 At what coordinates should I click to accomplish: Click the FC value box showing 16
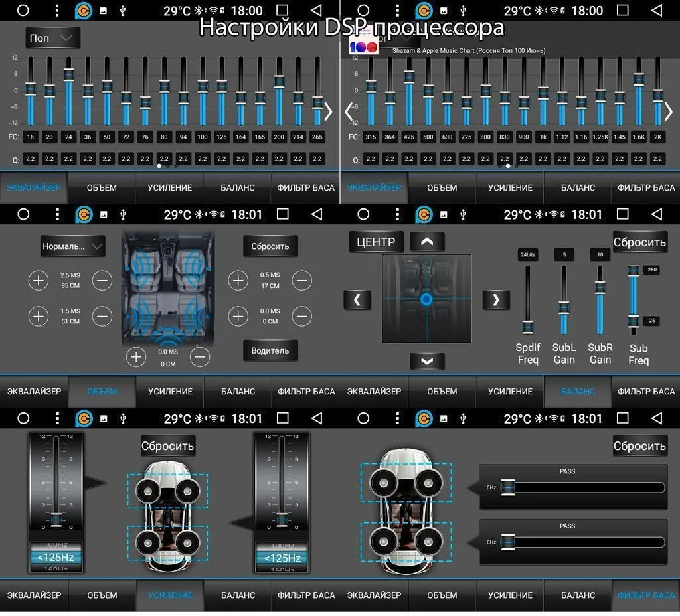(30, 137)
